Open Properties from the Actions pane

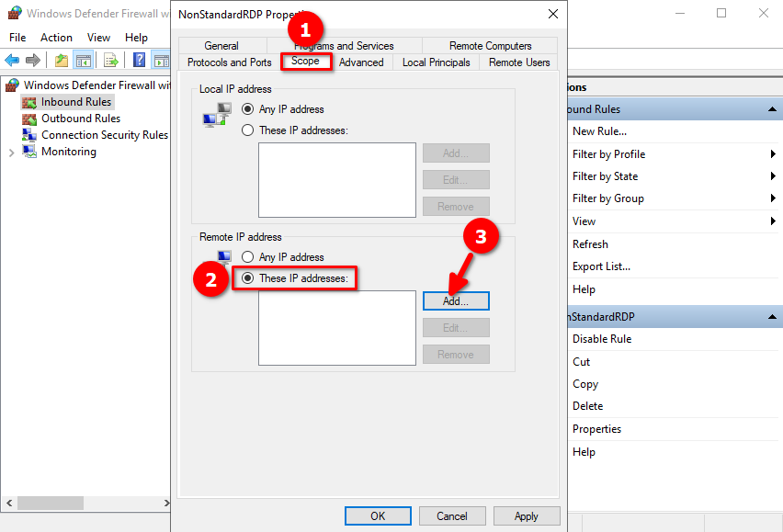(x=596, y=429)
